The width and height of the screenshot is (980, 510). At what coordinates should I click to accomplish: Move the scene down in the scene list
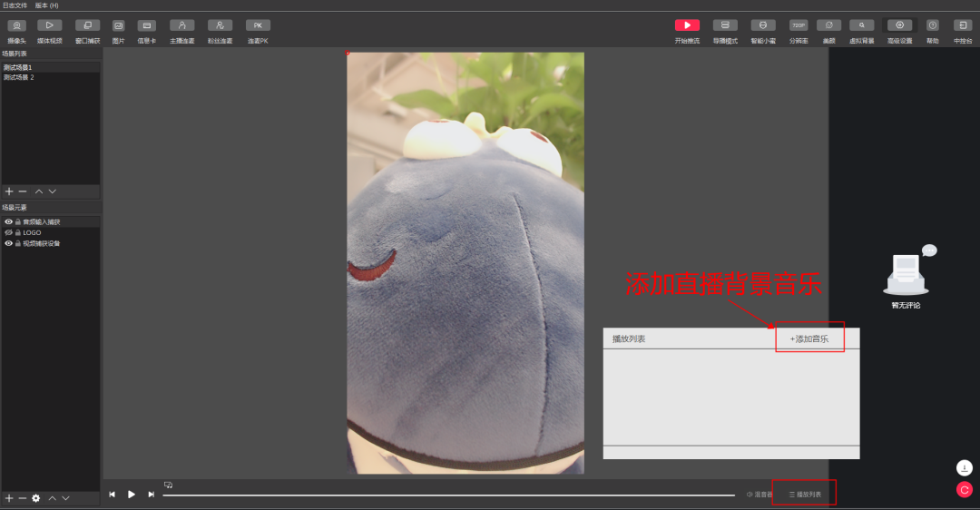[53, 191]
